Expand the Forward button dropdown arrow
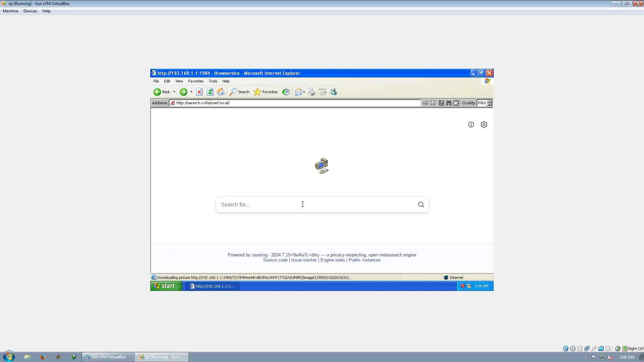 click(191, 92)
